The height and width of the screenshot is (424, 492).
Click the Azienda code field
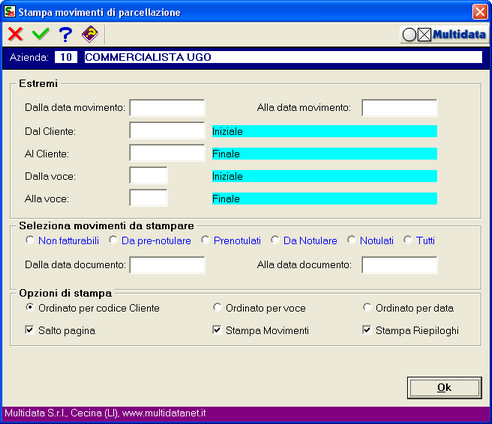(66, 57)
